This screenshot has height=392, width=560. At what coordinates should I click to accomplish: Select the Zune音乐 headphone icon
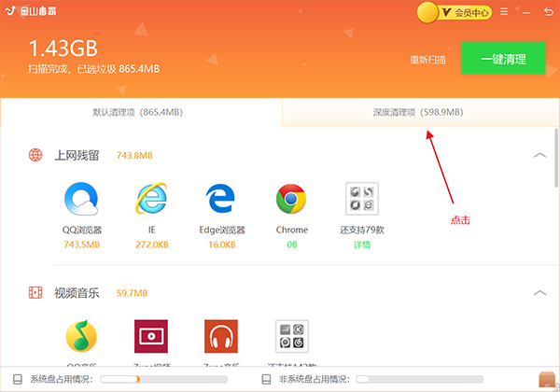click(x=221, y=336)
